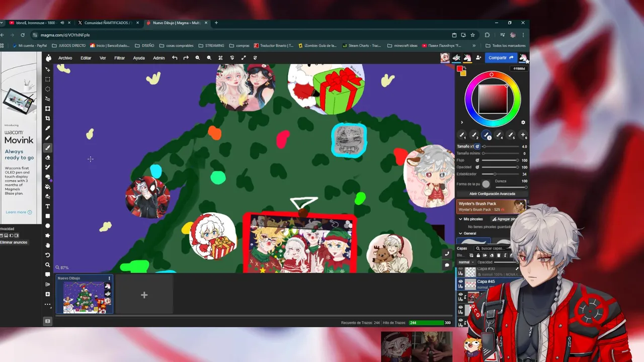Swap foreground and background colors

[464, 67]
